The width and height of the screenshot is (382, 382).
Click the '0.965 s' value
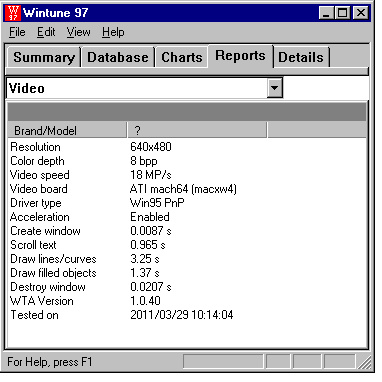148,245
